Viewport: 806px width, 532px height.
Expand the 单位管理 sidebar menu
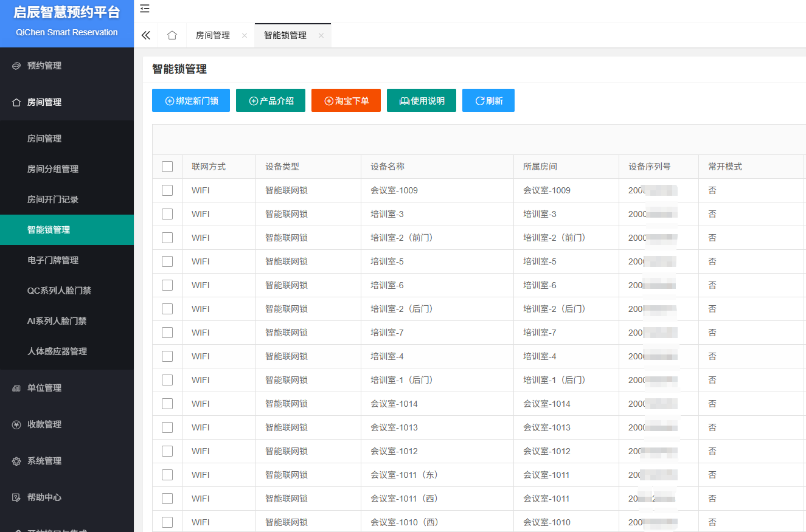pos(67,388)
